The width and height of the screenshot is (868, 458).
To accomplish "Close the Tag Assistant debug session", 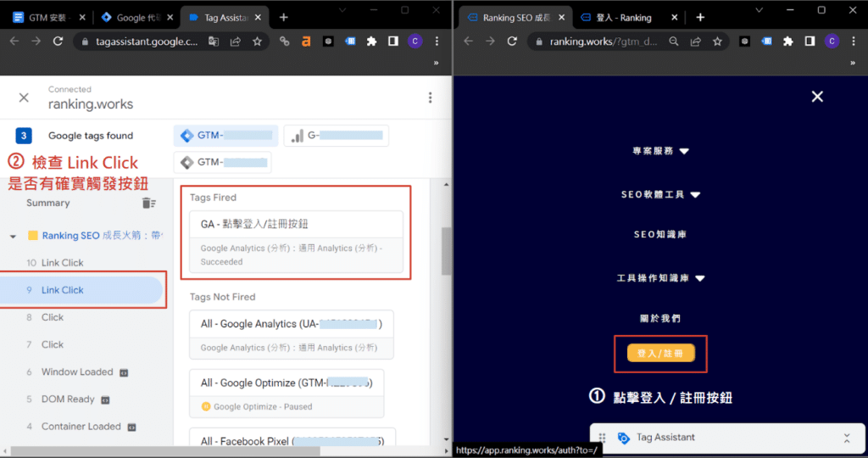I will [24, 98].
